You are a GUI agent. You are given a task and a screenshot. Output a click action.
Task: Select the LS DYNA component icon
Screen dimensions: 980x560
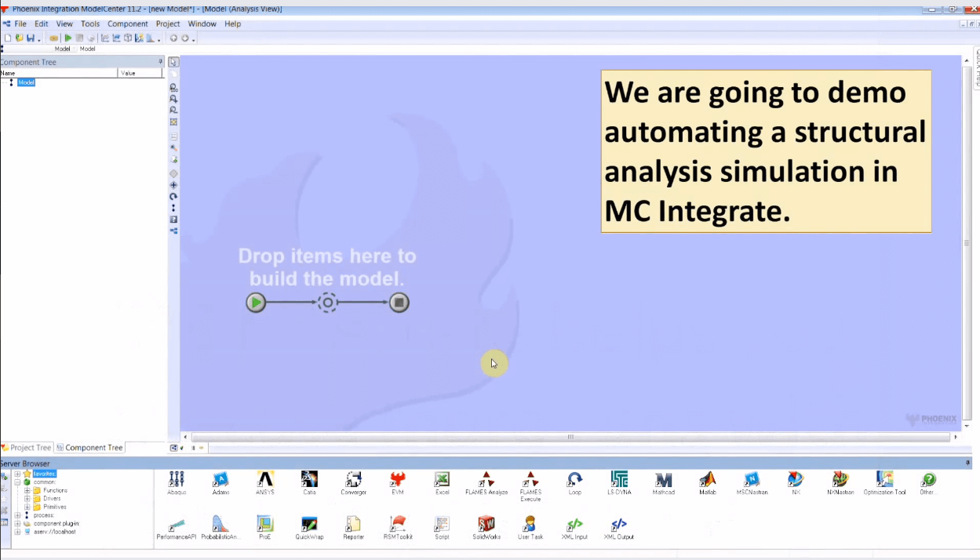619,478
